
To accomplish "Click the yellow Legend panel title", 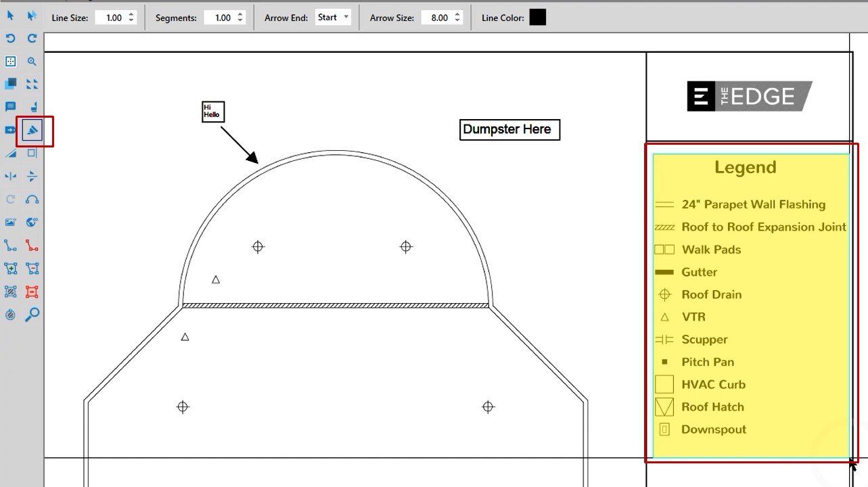I will pos(745,167).
